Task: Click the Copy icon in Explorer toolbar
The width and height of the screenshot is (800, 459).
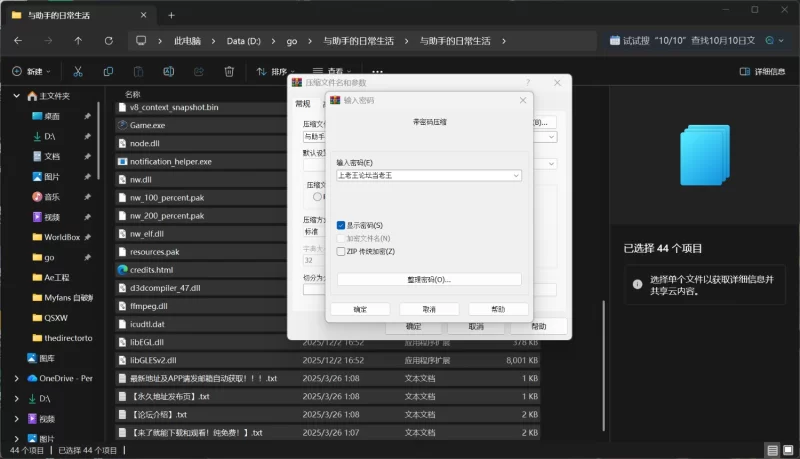Action: tap(108, 72)
